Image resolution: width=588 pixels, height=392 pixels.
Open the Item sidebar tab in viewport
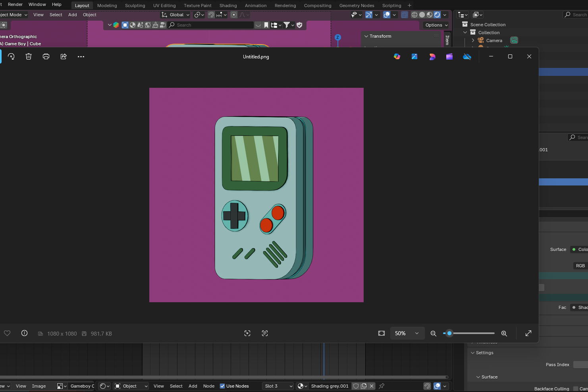pos(447,40)
